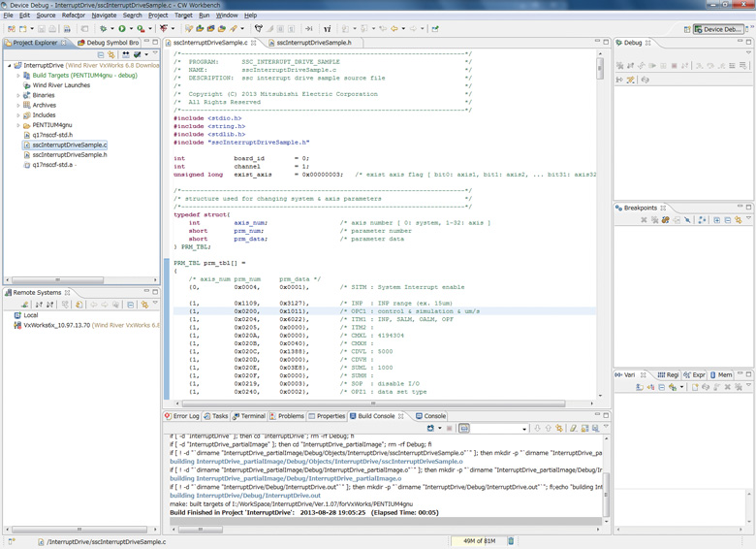This screenshot has width=756, height=549.
Task: Click the heap status garbage collector icon
Action: (511, 541)
